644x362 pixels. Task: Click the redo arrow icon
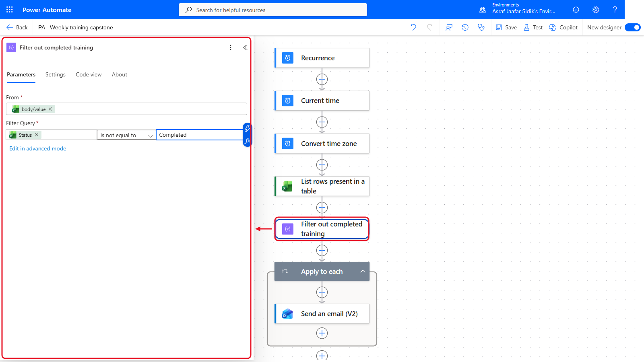coord(430,27)
